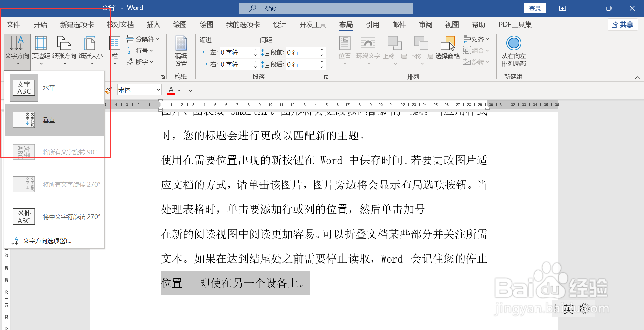Open the 邮件 tab
The width and height of the screenshot is (644, 330).
click(399, 25)
